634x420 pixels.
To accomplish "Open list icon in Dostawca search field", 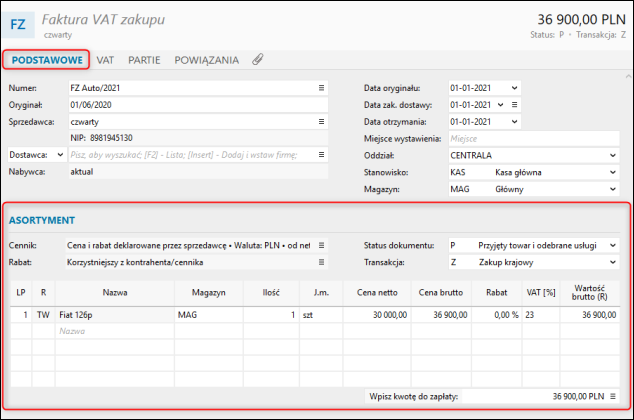I will point(321,154).
